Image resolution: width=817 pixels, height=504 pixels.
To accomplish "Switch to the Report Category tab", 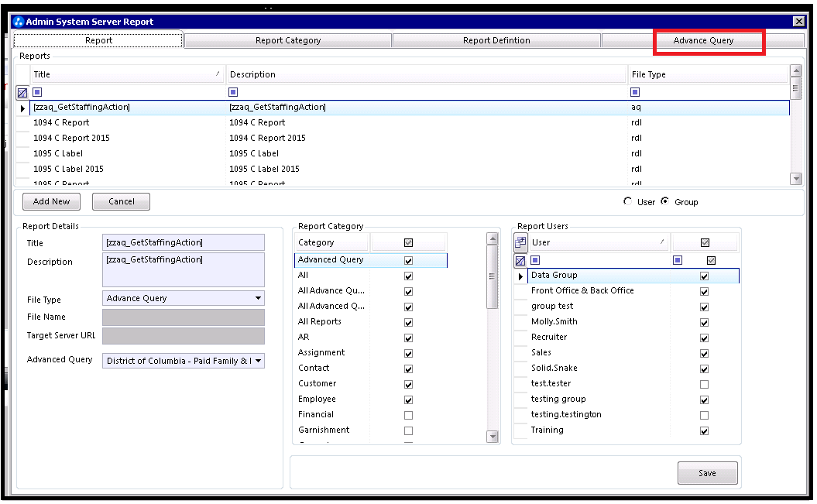I will (287, 40).
